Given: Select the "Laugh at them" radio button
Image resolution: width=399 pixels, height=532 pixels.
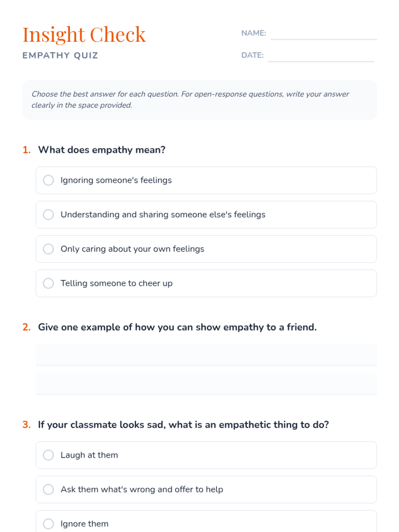Looking at the screenshot, I should click(49, 455).
